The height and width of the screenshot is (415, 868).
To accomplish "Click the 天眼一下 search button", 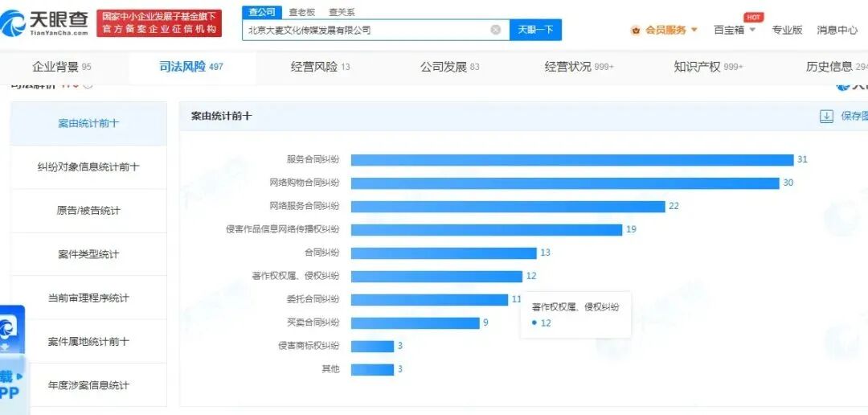I will [x=535, y=30].
